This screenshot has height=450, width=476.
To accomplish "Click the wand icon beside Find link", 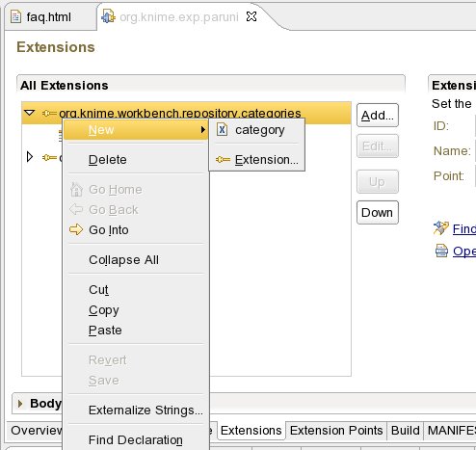I will pos(441,228).
